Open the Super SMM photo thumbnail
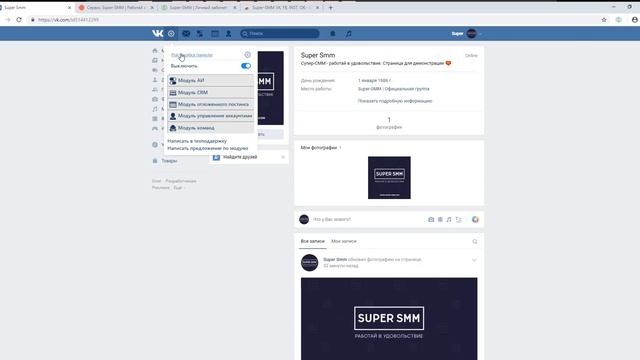Viewport: 640px width, 360px height. [x=389, y=178]
